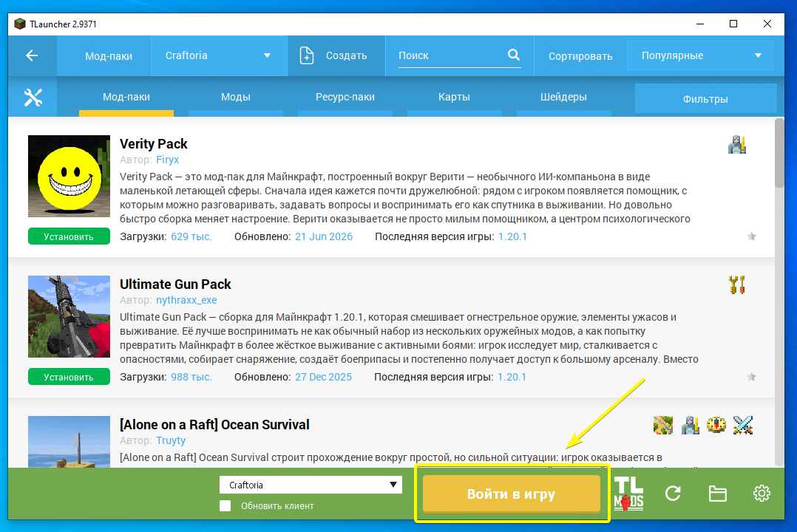The width and height of the screenshot is (797, 532).
Task: Open the Verity Pack title
Action: pyautogui.click(x=154, y=144)
